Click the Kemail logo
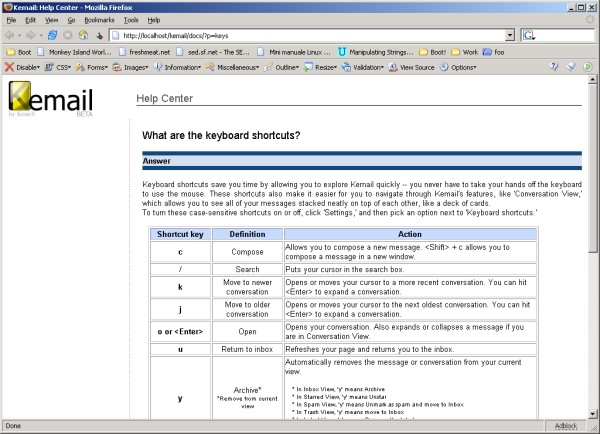 51,98
